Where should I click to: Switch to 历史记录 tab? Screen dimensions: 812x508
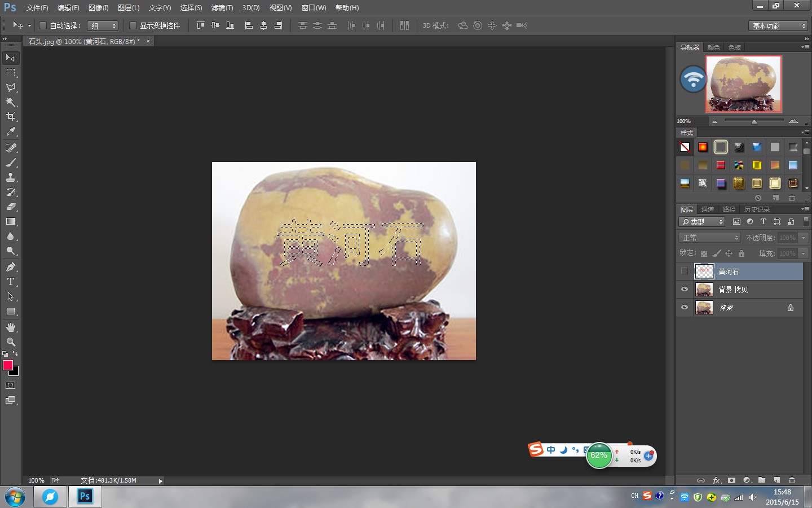click(757, 209)
